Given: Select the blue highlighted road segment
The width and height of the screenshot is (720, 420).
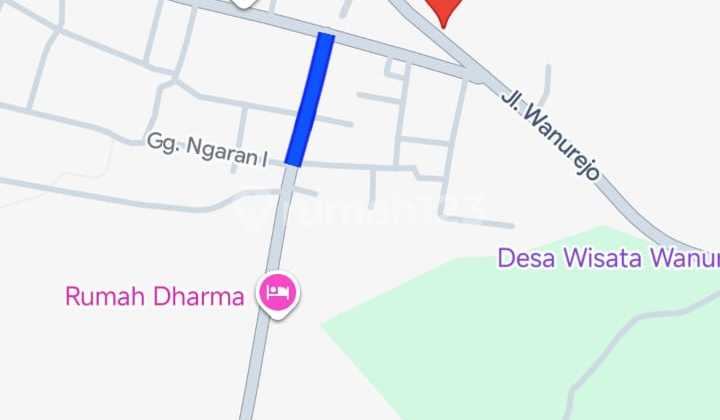Looking at the screenshot, I should pyautogui.click(x=310, y=100).
